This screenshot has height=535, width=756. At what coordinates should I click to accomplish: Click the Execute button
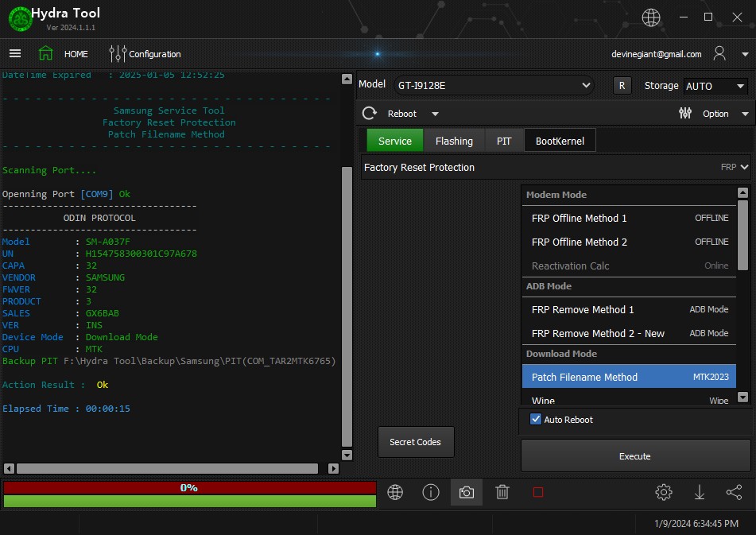635,456
